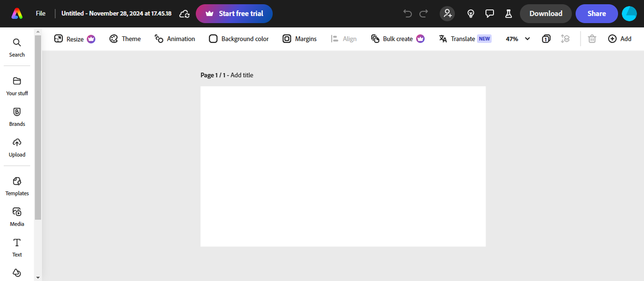Click the lightbulb tips icon
Viewport: 644px width, 281px height.
pos(471,14)
